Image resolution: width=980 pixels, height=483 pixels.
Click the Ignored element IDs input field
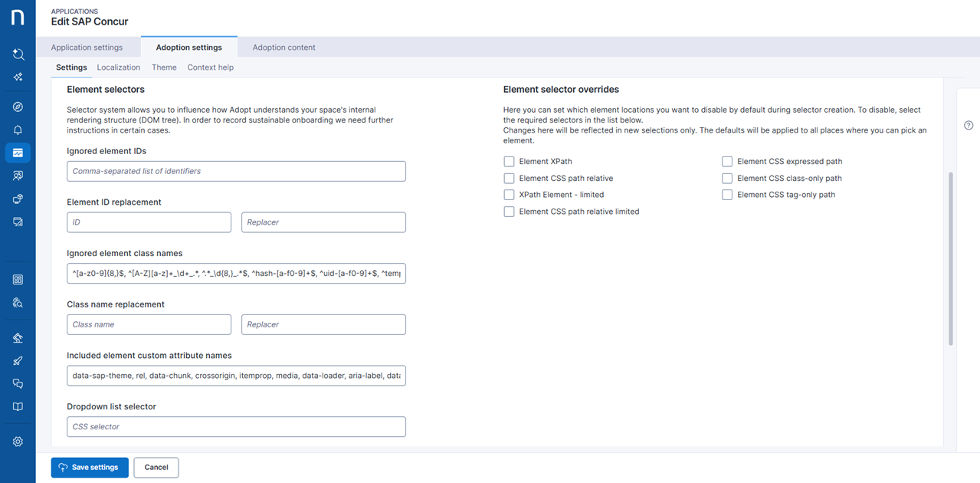pyautogui.click(x=236, y=171)
